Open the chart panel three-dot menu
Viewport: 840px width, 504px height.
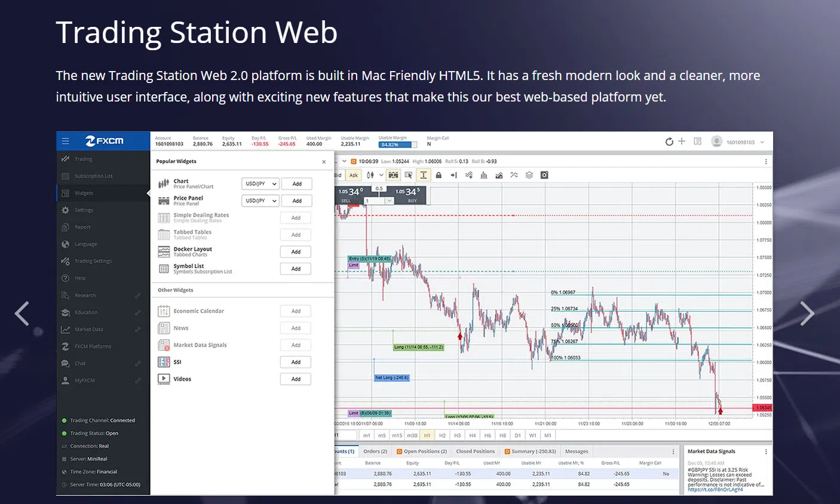pyautogui.click(x=766, y=162)
